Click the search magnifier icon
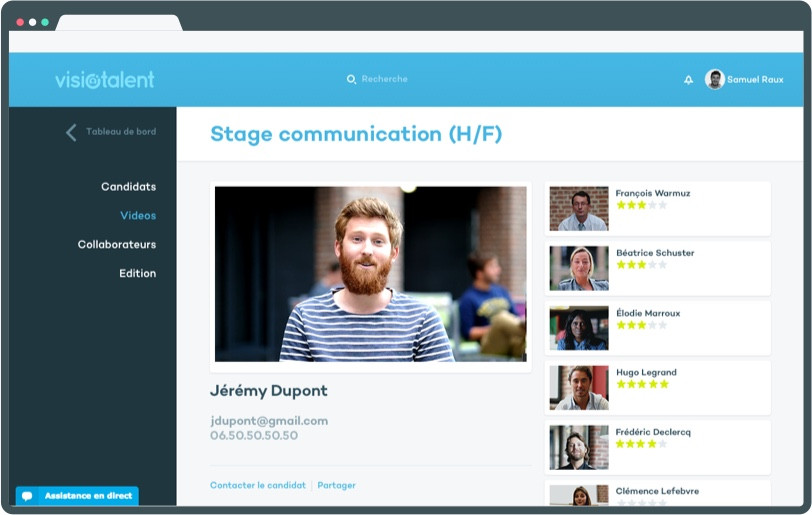812x515 pixels. (351, 79)
